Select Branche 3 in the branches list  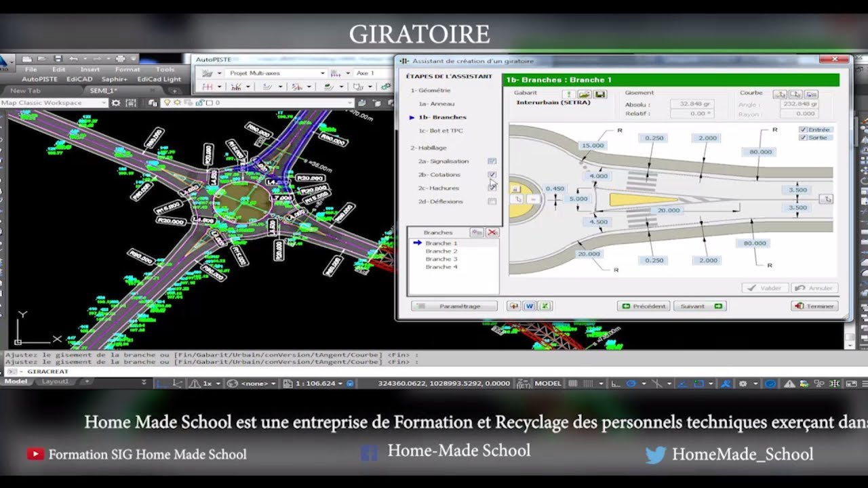(441, 259)
